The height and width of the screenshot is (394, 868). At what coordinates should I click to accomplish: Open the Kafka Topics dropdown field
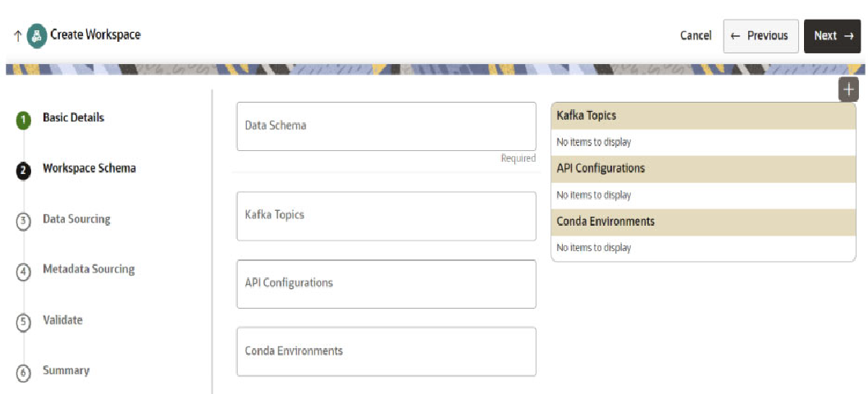(386, 216)
